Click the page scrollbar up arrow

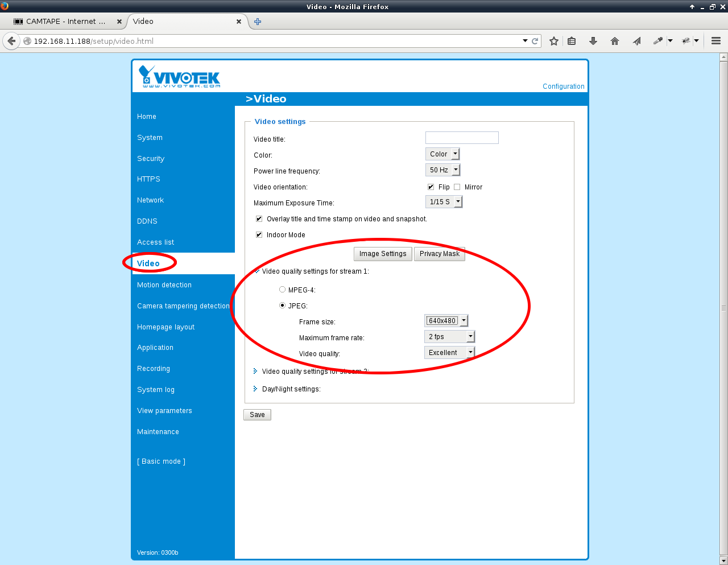[723, 57]
